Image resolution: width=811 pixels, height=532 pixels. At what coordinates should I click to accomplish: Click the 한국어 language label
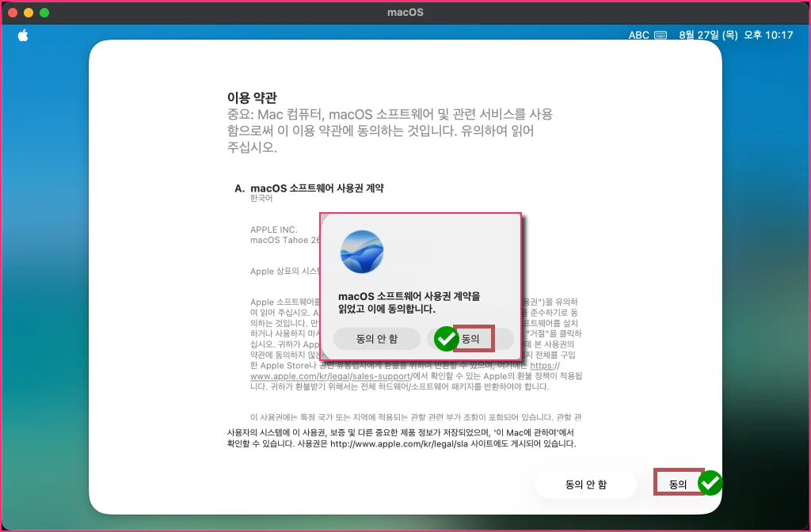click(261, 199)
